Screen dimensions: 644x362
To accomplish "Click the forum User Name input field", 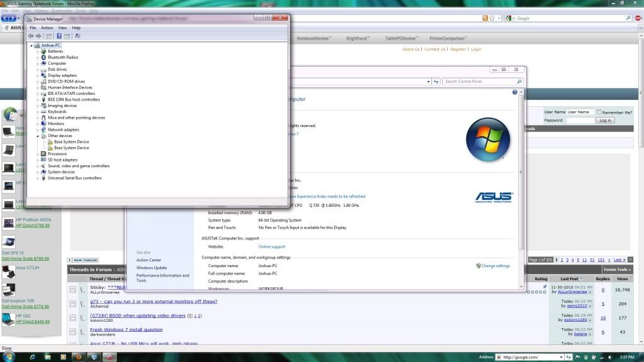I will point(580,112).
